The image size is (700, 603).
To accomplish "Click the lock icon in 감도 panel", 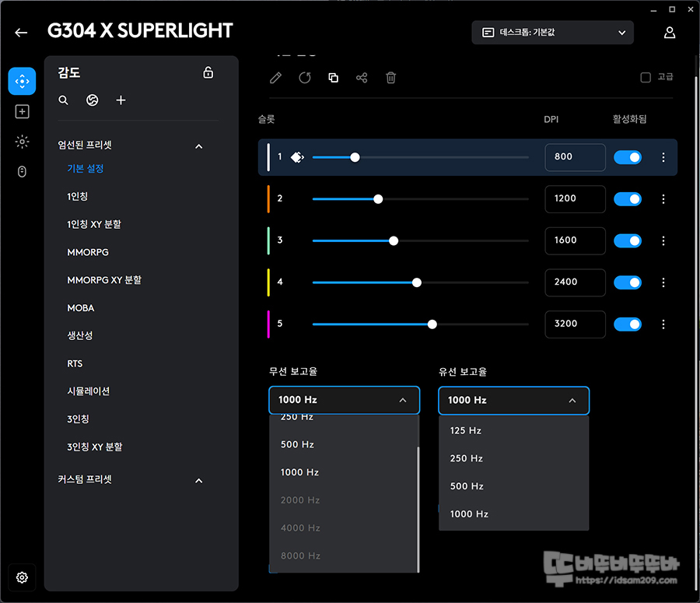I will pos(208,72).
